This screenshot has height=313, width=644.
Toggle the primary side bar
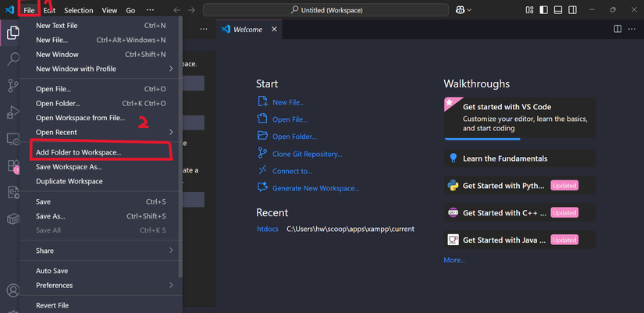pyautogui.click(x=544, y=10)
